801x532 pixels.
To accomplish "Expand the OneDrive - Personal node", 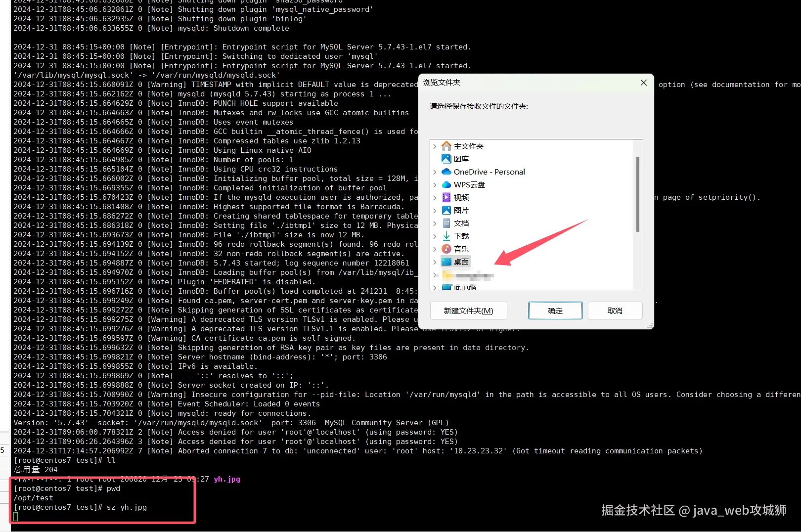I will (x=435, y=172).
